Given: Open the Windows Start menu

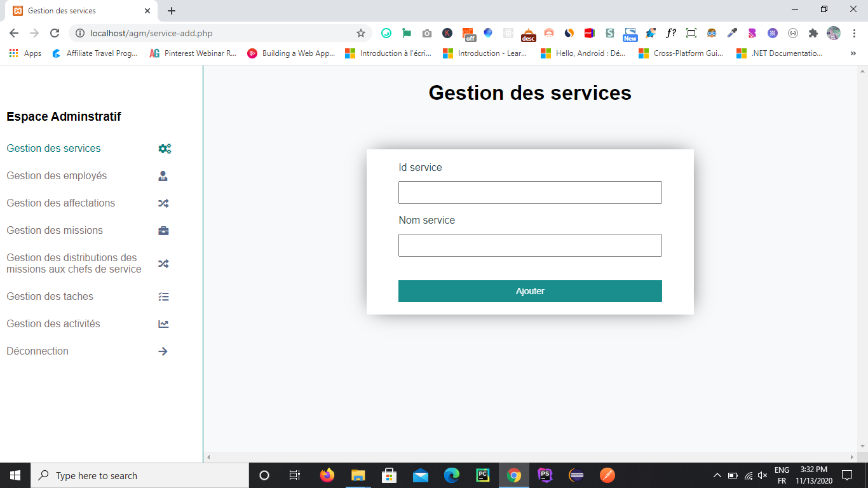Looking at the screenshot, I should (15, 475).
